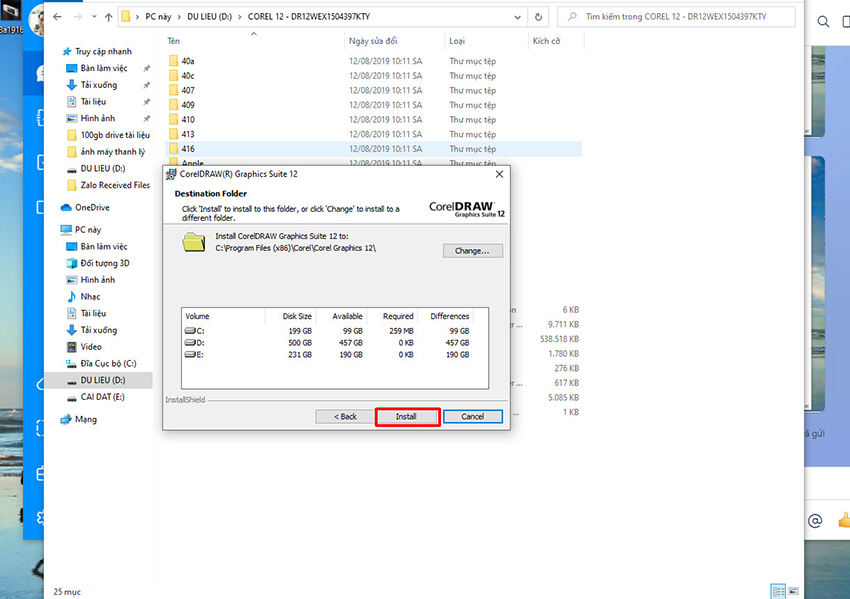Switch to the large thumbnails view icon
The height and width of the screenshot is (599, 850).
point(793,591)
